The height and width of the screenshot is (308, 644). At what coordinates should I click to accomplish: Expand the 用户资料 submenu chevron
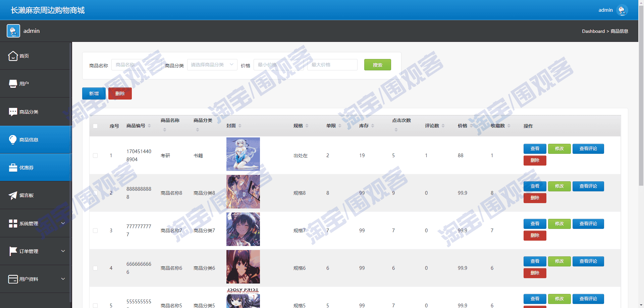coord(63,279)
